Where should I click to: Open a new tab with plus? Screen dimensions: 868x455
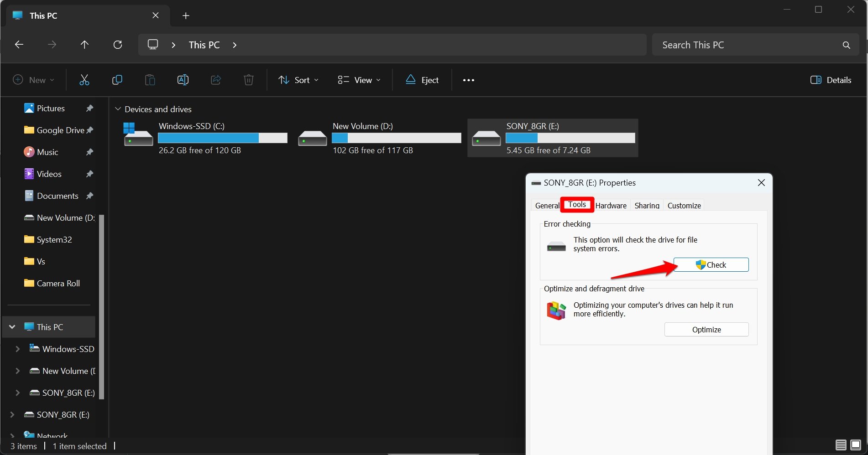pos(186,16)
